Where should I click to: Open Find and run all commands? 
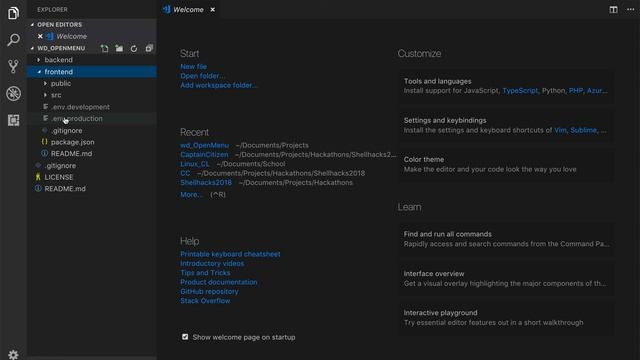point(506,239)
